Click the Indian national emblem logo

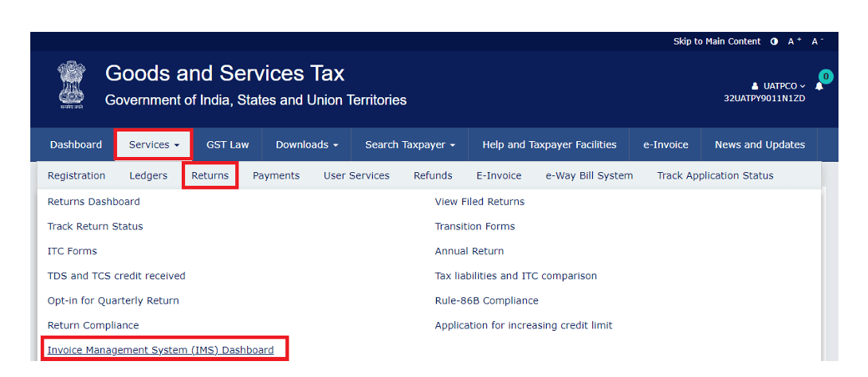tap(72, 84)
